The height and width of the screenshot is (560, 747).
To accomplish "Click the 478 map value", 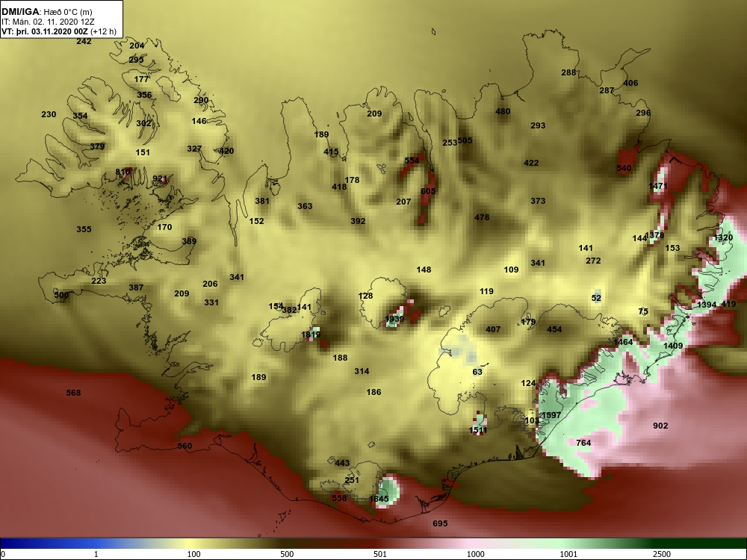I will 482,217.
